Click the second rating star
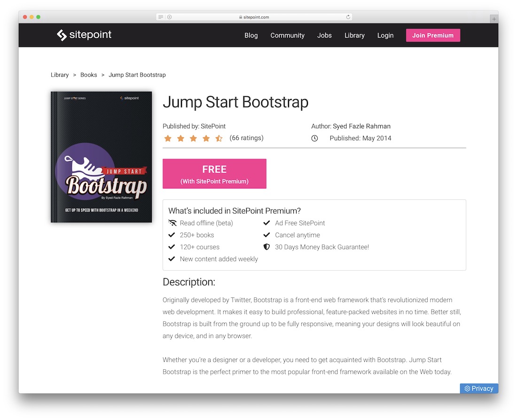 [x=180, y=138]
